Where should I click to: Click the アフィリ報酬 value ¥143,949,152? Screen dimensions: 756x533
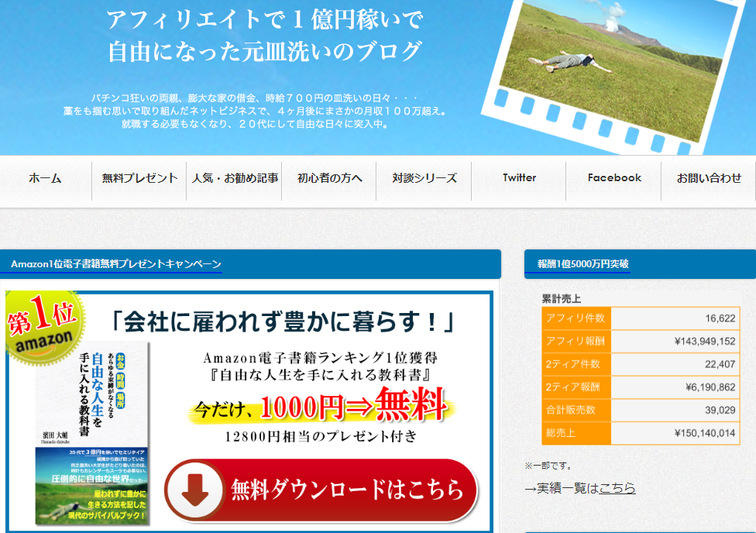tap(705, 342)
